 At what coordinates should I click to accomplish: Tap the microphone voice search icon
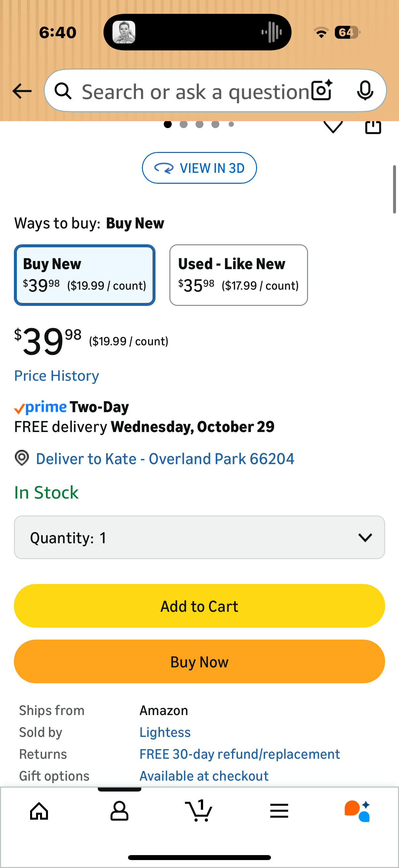tap(365, 90)
